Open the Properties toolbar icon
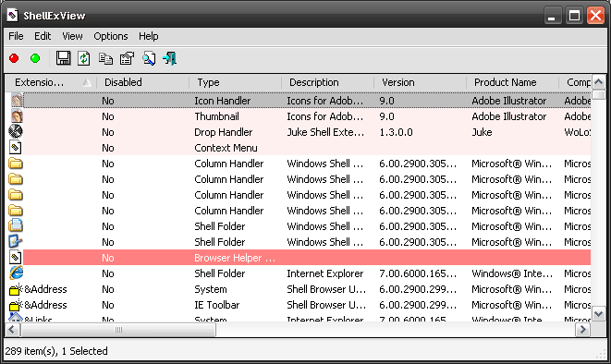This screenshot has width=611, height=364. click(x=127, y=58)
